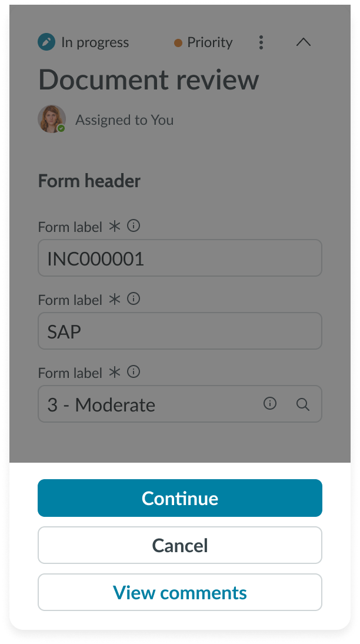Click the orange Priority indicator dot
360x644 pixels.
(178, 43)
